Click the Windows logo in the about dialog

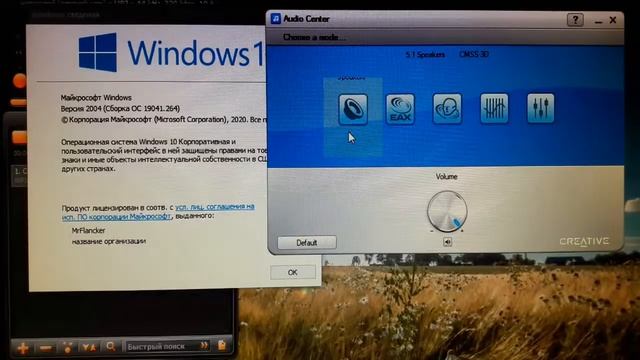98,53
